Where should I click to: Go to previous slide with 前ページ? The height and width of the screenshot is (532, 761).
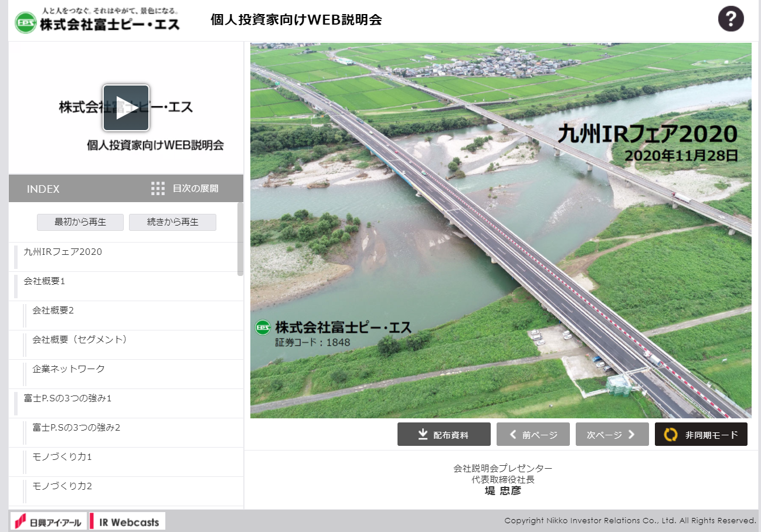[x=533, y=434]
